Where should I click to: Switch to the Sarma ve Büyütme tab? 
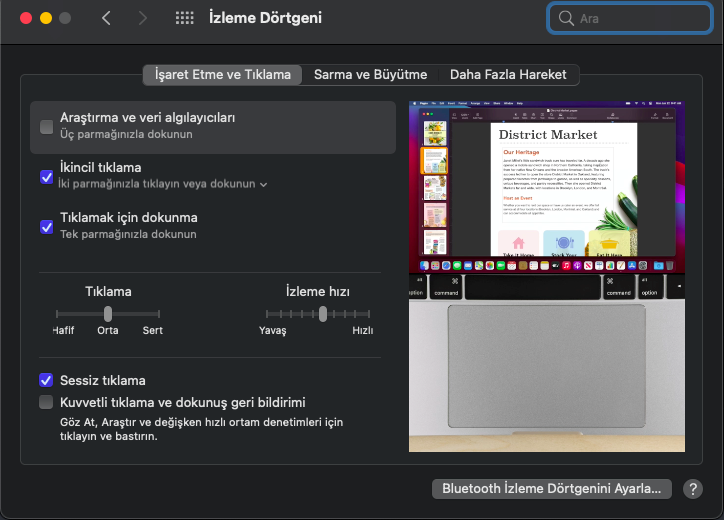click(370, 74)
